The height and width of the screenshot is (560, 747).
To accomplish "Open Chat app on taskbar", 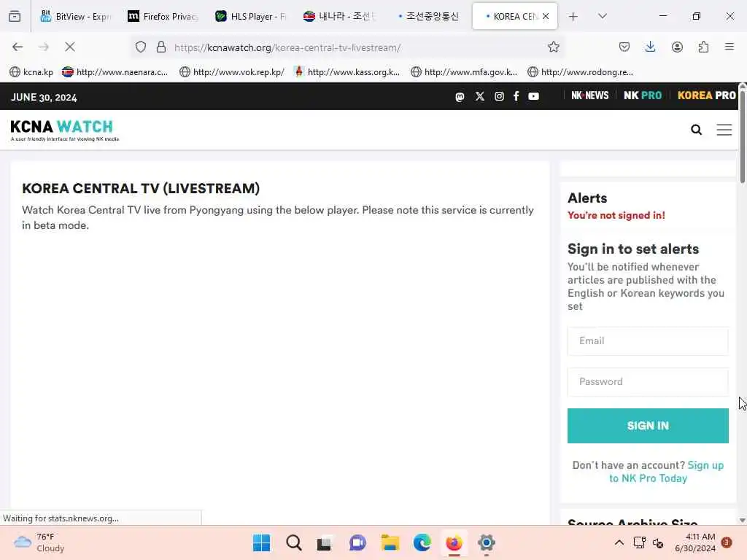I will 357,542.
